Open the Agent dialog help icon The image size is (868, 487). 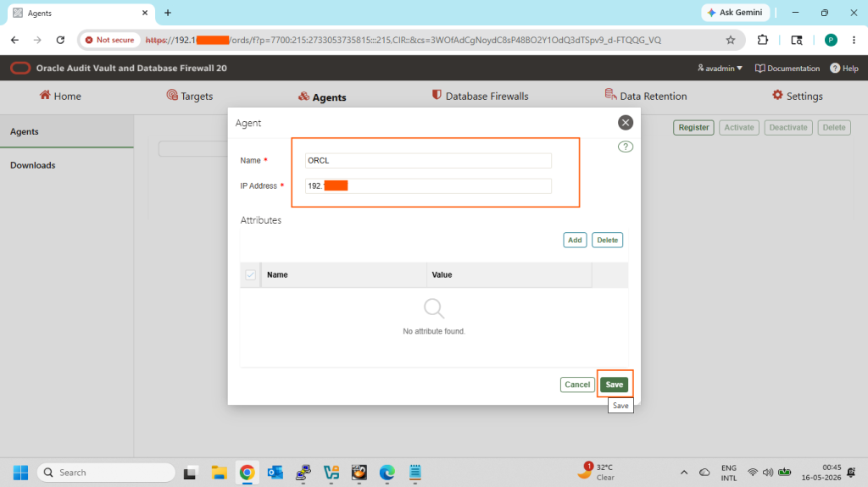[x=626, y=147]
